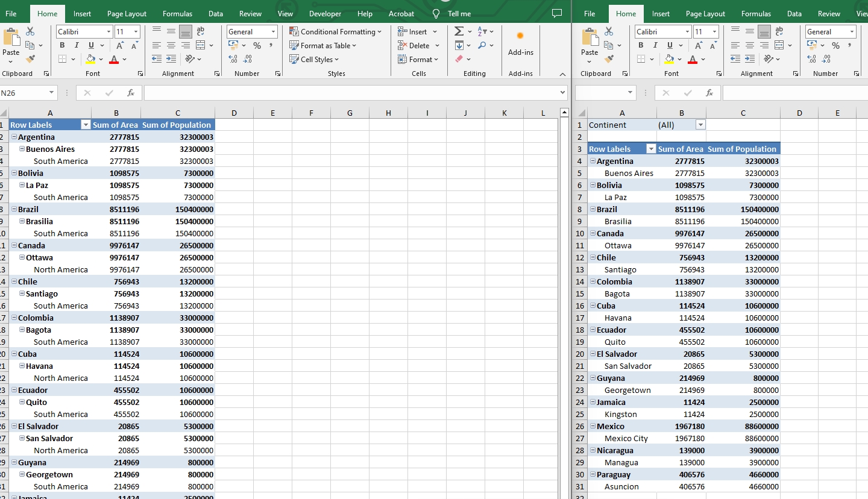Toggle Bottom Align in left window

[x=186, y=31]
